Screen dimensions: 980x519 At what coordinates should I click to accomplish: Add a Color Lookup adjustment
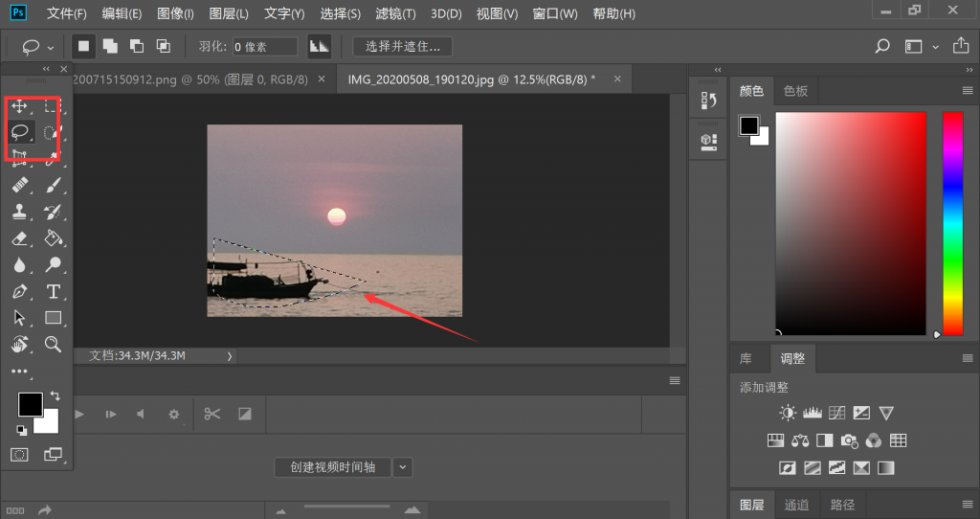point(898,440)
